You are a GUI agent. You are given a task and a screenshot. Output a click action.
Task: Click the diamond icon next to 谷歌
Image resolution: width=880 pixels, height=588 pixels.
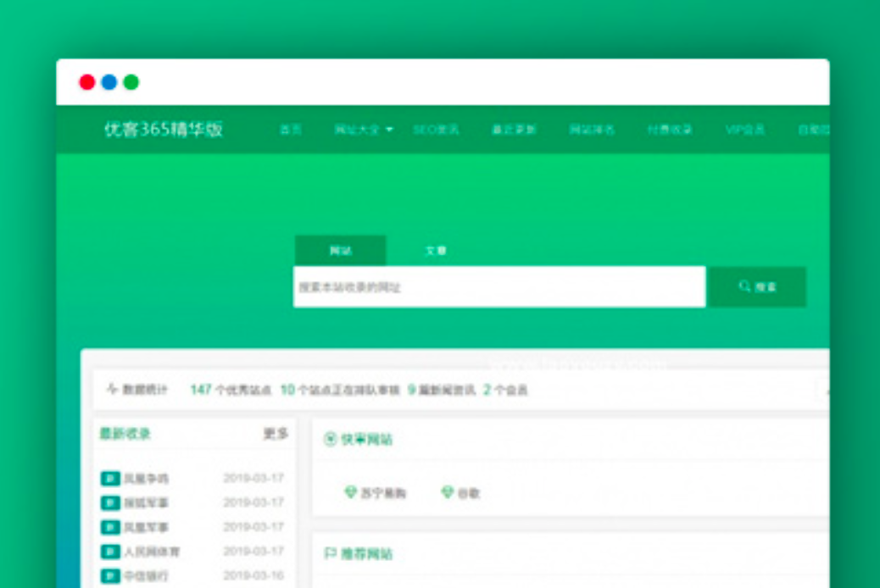pos(448,492)
